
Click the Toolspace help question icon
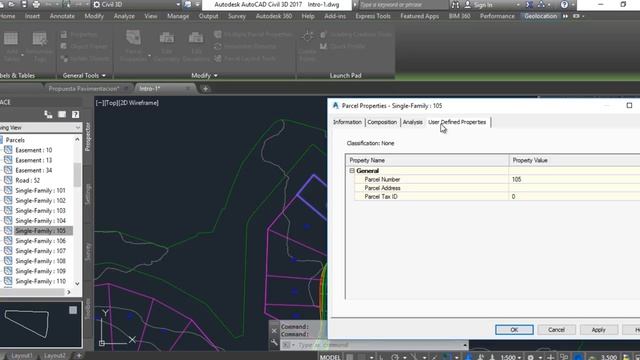point(76,115)
